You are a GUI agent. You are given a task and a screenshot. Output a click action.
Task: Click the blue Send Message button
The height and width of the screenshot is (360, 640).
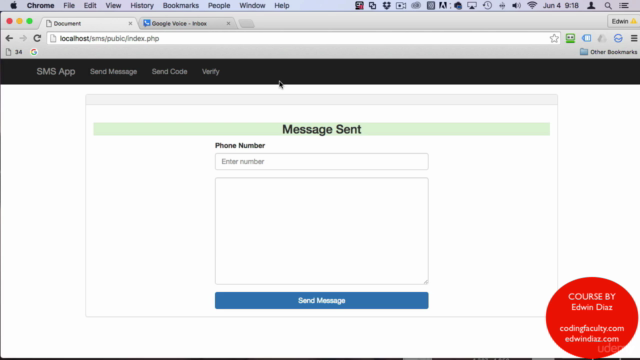pyautogui.click(x=322, y=300)
